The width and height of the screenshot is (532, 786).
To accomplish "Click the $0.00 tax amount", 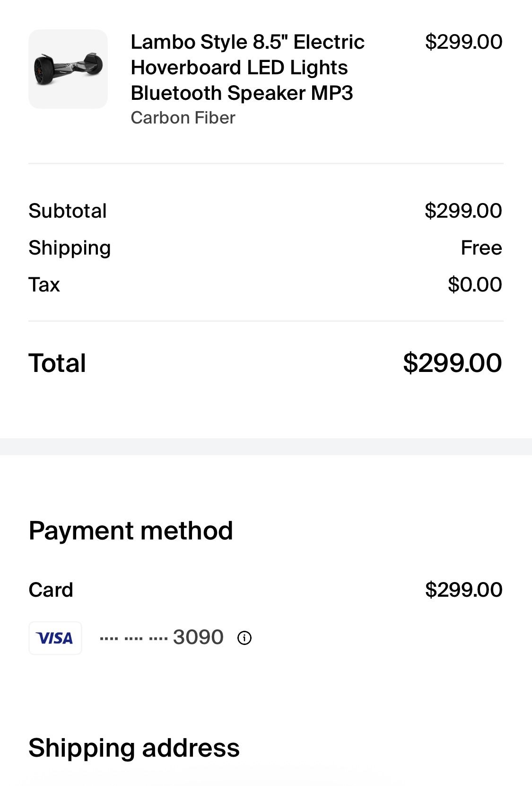I will pos(475,284).
